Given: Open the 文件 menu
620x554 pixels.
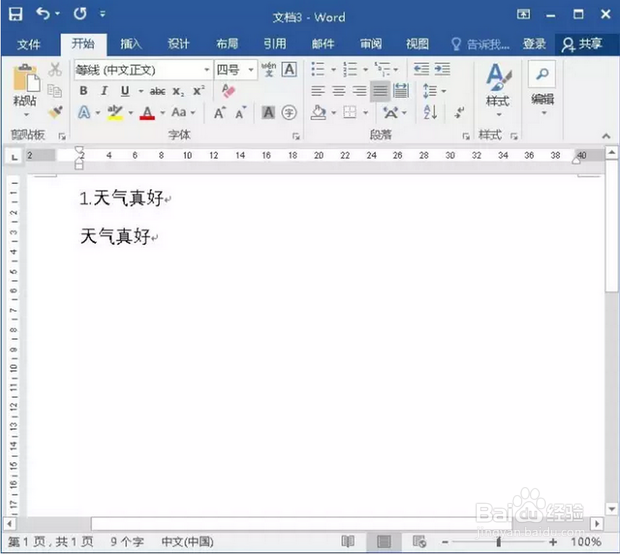Looking at the screenshot, I should coord(28,44).
